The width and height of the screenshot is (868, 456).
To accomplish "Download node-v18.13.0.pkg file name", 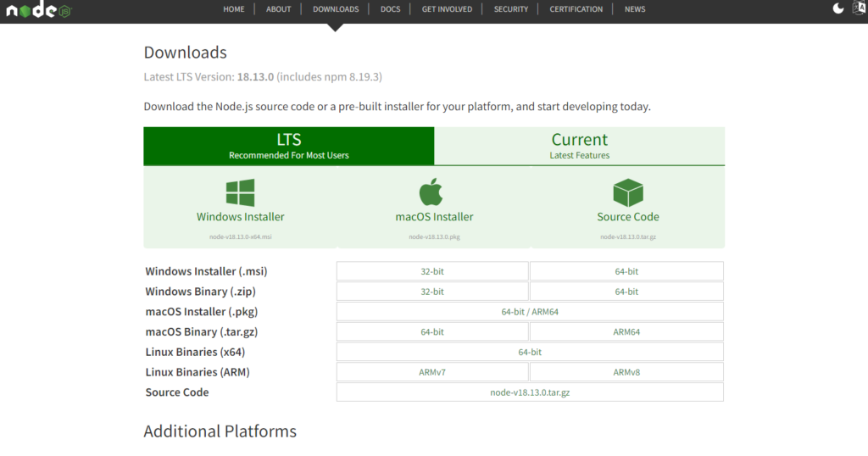I will point(434,236).
